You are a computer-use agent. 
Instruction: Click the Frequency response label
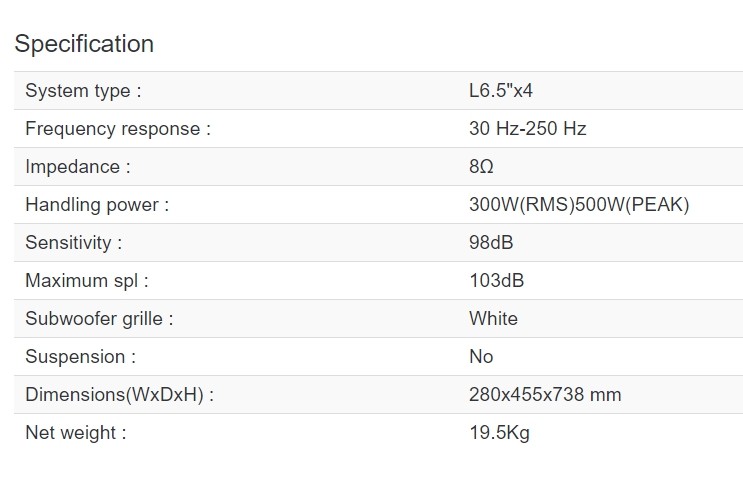pyautogui.click(x=118, y=129)
